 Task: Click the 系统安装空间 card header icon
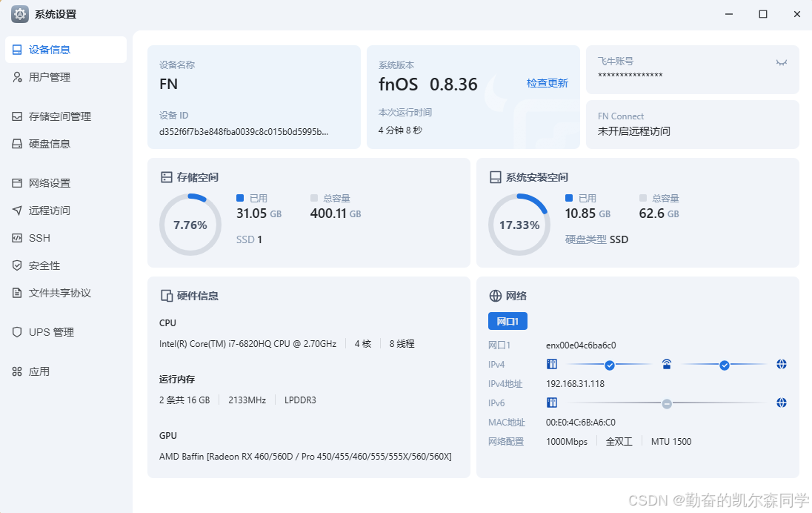click(495, 177)
